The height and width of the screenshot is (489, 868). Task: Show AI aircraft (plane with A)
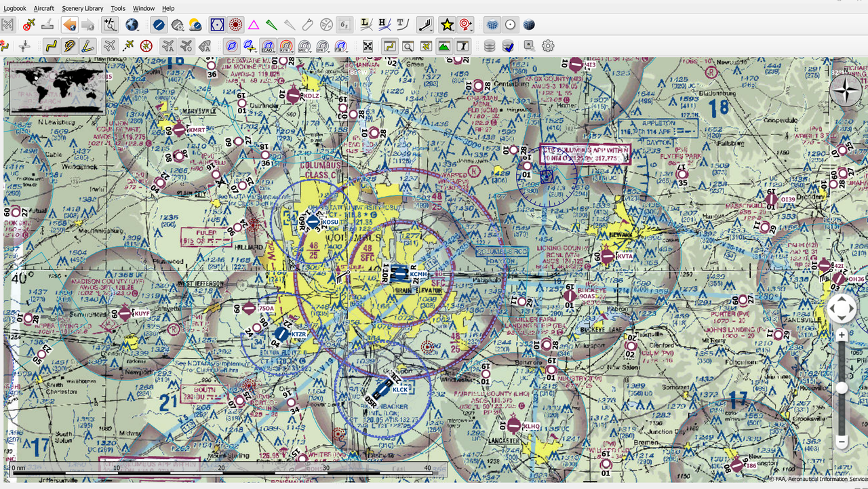tap(167, 46)
